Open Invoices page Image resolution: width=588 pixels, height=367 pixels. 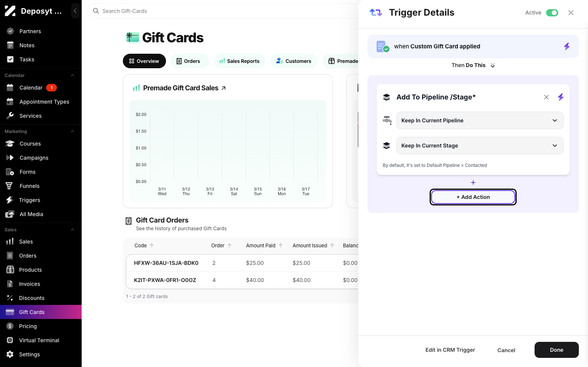pyautogui.click(x=29, y=284)
